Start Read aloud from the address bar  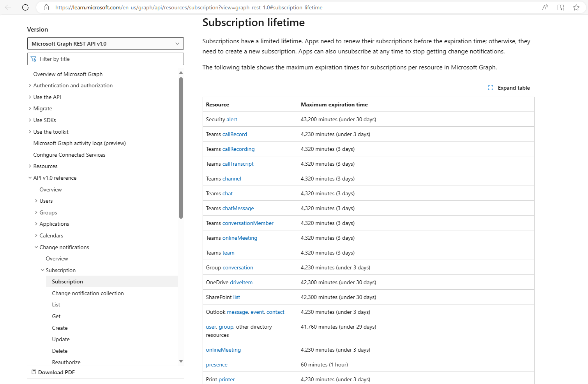(x=545, y=7)
